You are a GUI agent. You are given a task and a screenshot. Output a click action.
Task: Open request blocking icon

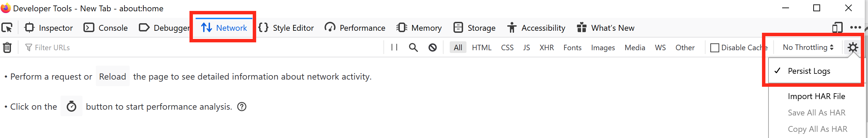433,47
